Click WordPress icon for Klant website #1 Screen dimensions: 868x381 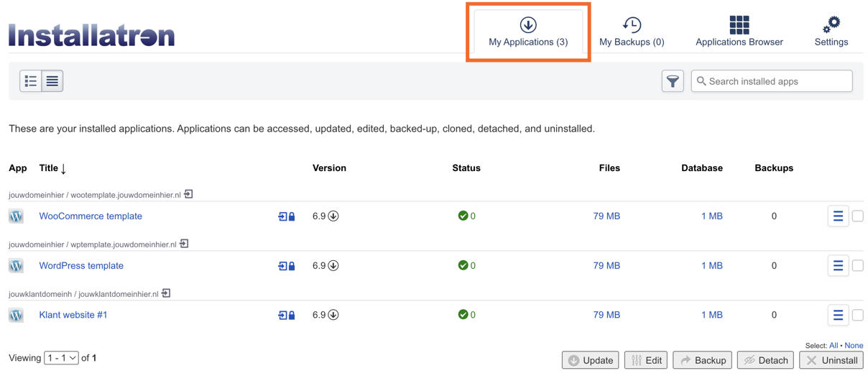16,315
